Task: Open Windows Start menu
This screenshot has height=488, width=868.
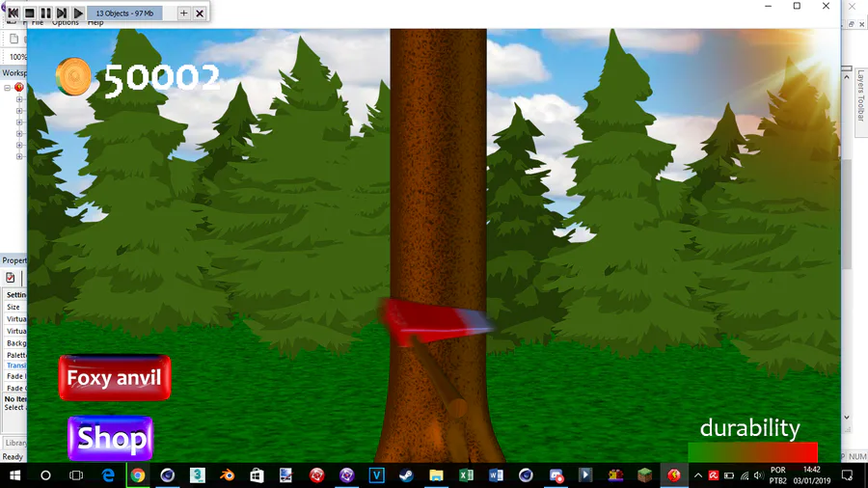Action: point(14,475)
